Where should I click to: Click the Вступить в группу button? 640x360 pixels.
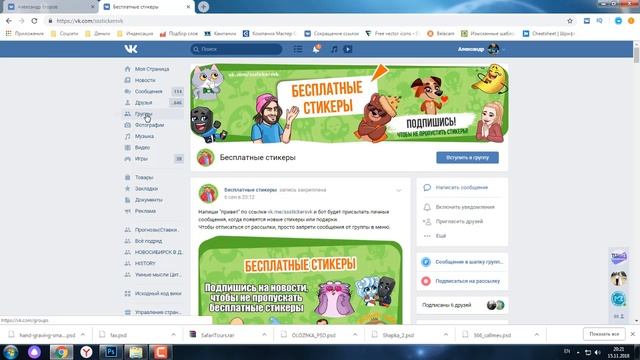467,158
